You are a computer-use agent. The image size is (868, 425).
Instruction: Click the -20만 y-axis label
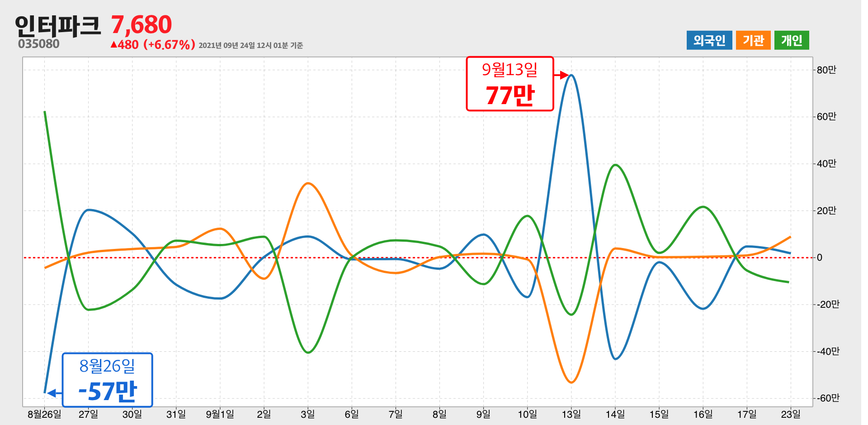point(828,305)
